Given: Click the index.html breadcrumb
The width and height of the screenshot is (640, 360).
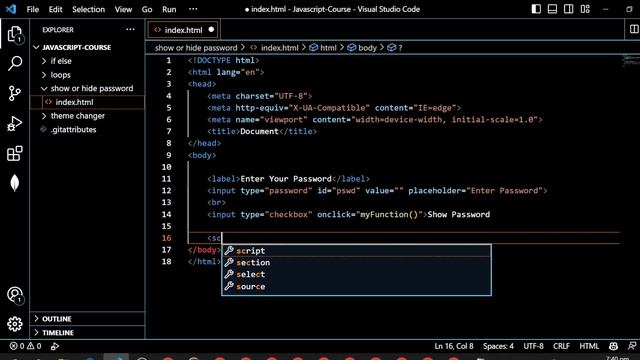Looking at the screenshot, I should [x=274, y=48].
